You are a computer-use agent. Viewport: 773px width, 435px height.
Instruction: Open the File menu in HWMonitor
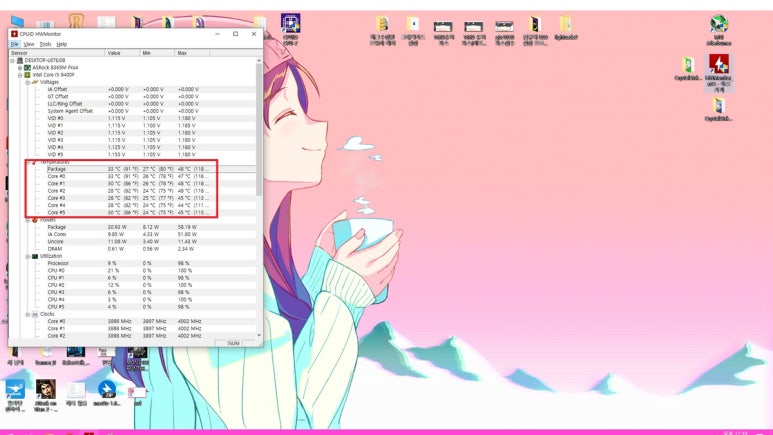[x=14, y=44]
